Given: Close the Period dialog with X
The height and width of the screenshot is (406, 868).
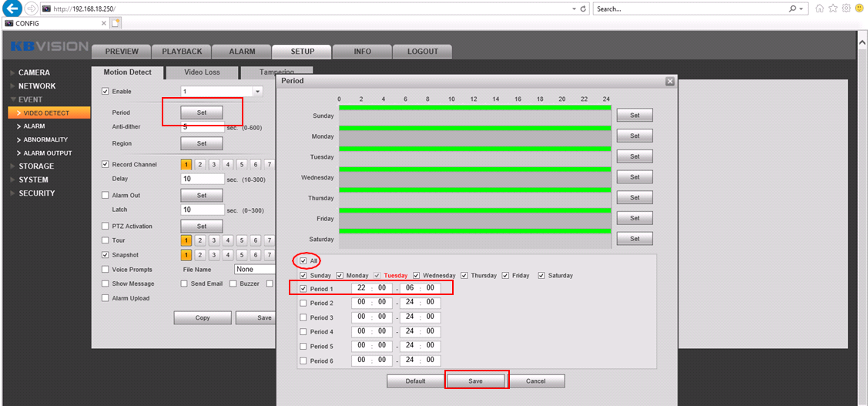Looking at the screenshot, I should point(669,81).
